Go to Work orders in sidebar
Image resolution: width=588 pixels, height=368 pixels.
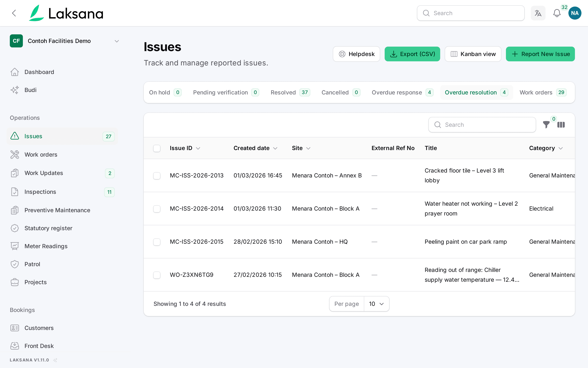point(62,155)
